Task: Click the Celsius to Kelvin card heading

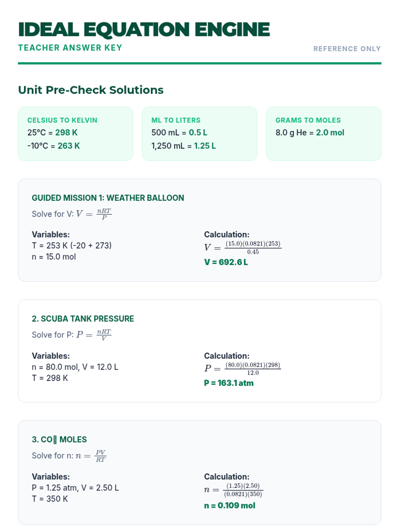Action: (62, 120)
